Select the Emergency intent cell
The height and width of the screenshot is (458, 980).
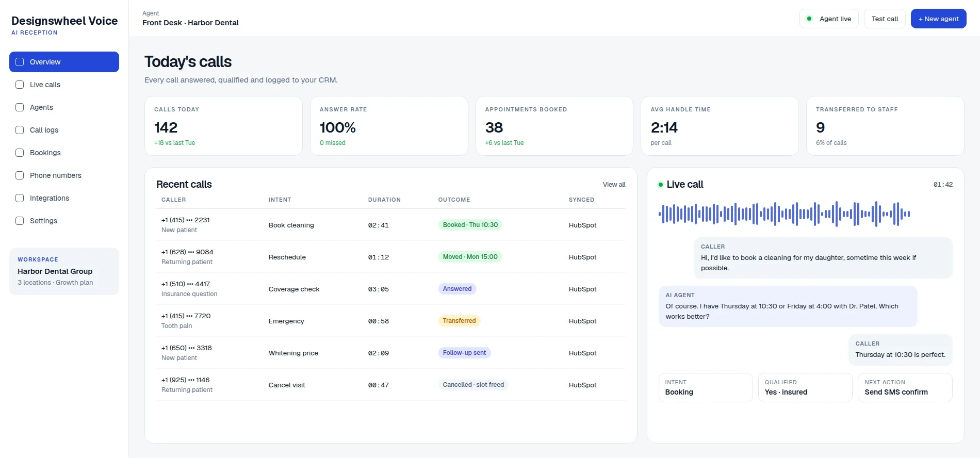coord(286,321)
